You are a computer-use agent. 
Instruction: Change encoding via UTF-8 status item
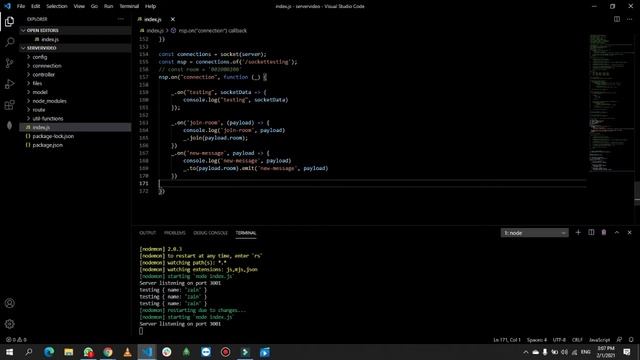coord(559,340)
